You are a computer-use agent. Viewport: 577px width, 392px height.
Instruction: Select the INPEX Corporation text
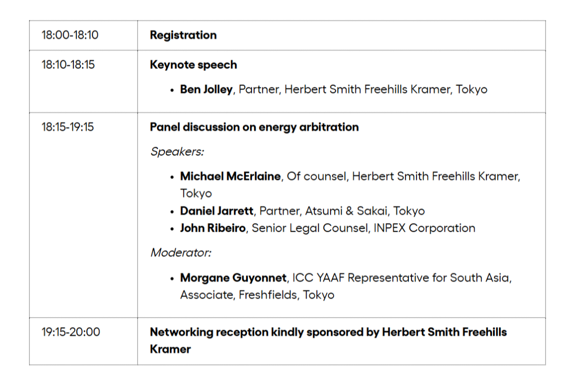click(x=425, y=228)
